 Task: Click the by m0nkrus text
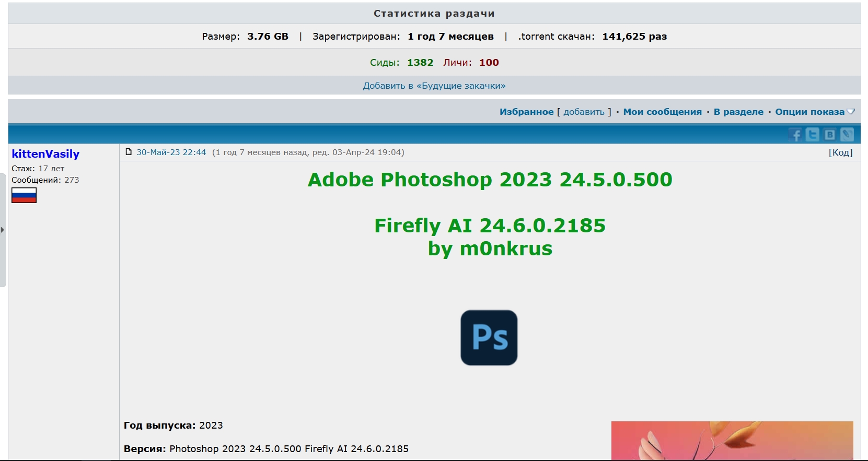tap(490, 249)
